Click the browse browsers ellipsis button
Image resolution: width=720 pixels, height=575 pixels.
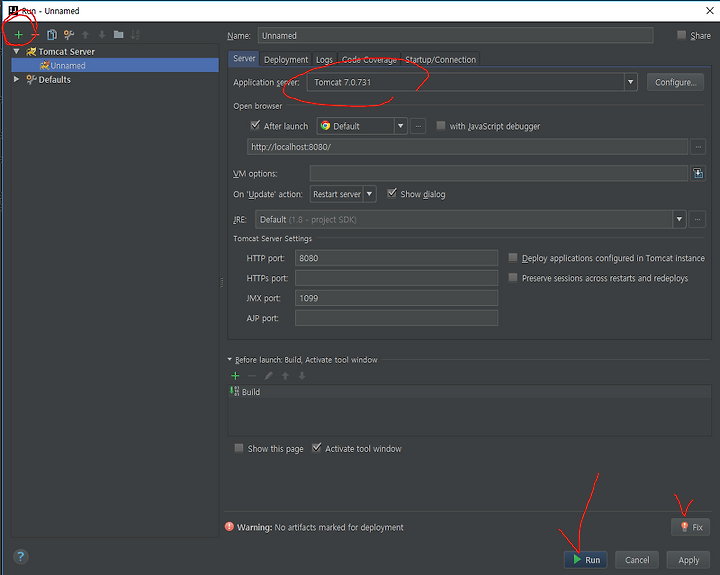pos(418,126)
